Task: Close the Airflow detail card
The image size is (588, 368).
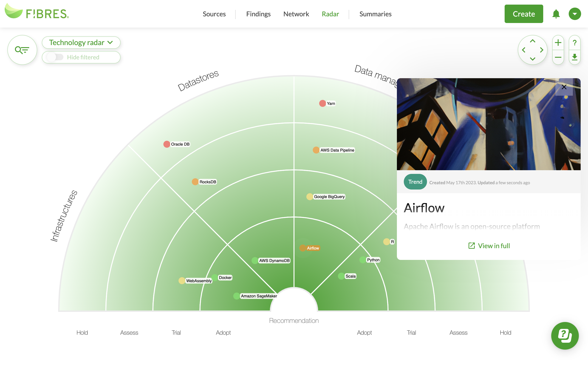Action: 564,87
